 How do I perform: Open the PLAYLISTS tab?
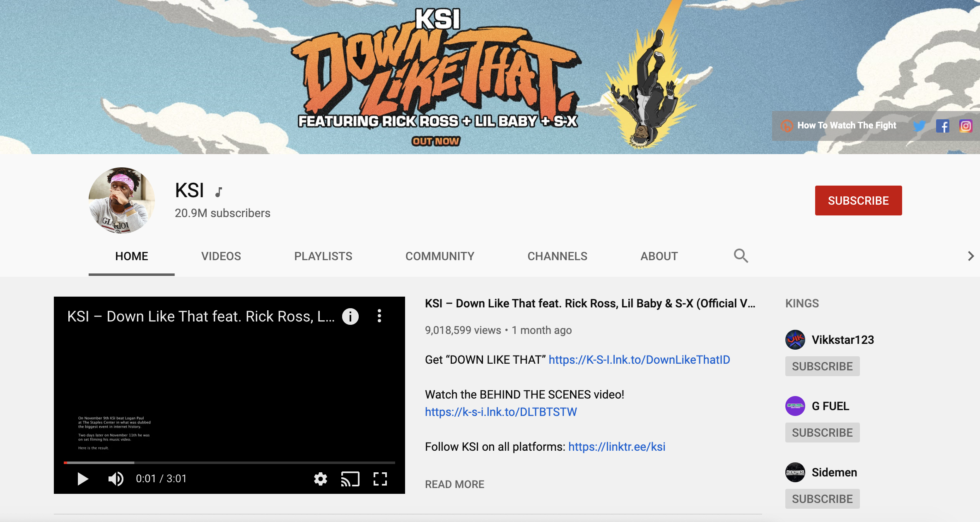click(x=323, y=256)
